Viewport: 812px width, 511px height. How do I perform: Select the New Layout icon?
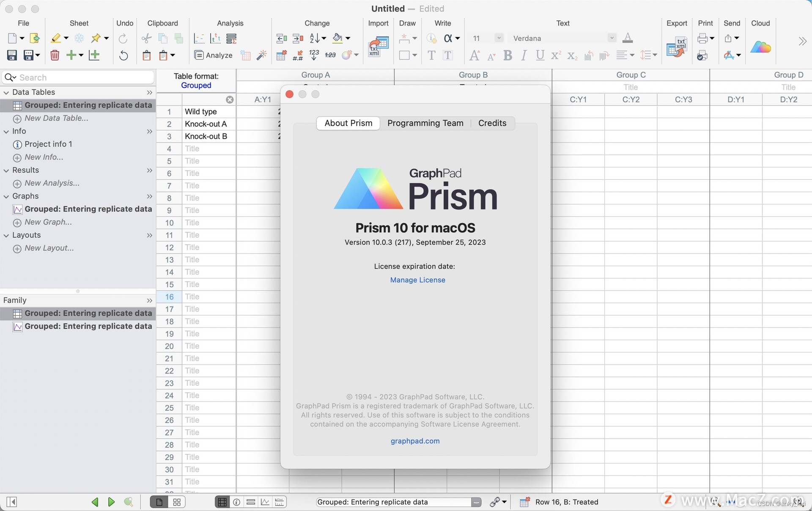click(x=17, y=248)
